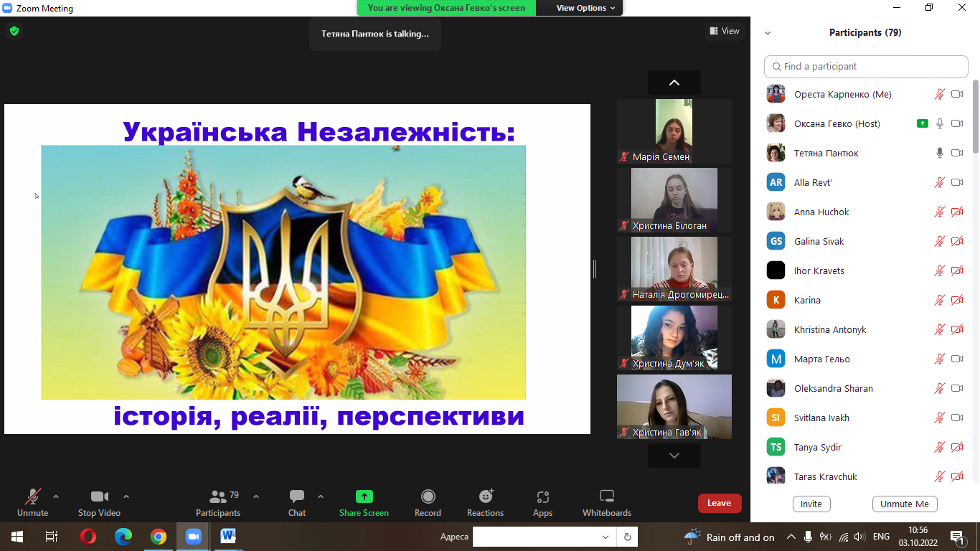Click the screen-sharing indicator for Оксана Гевко

923,123
